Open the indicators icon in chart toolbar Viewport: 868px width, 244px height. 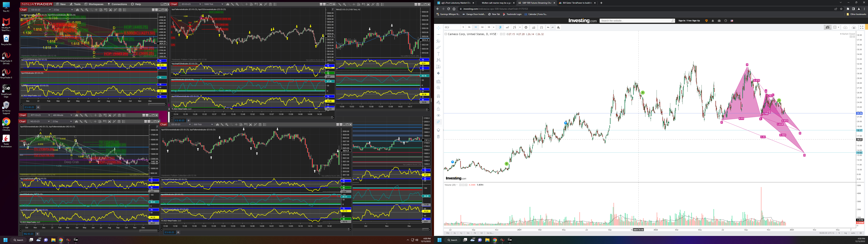point(534,27)
